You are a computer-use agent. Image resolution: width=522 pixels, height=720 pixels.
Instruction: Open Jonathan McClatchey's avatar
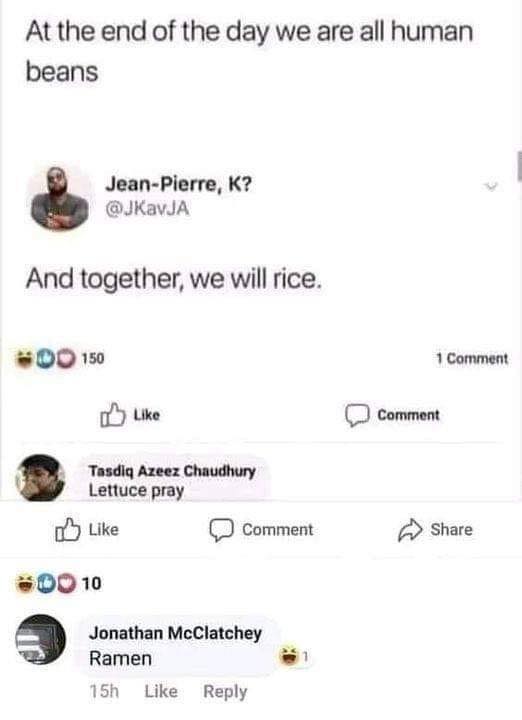pyautogui.click(x=40, y=639)
